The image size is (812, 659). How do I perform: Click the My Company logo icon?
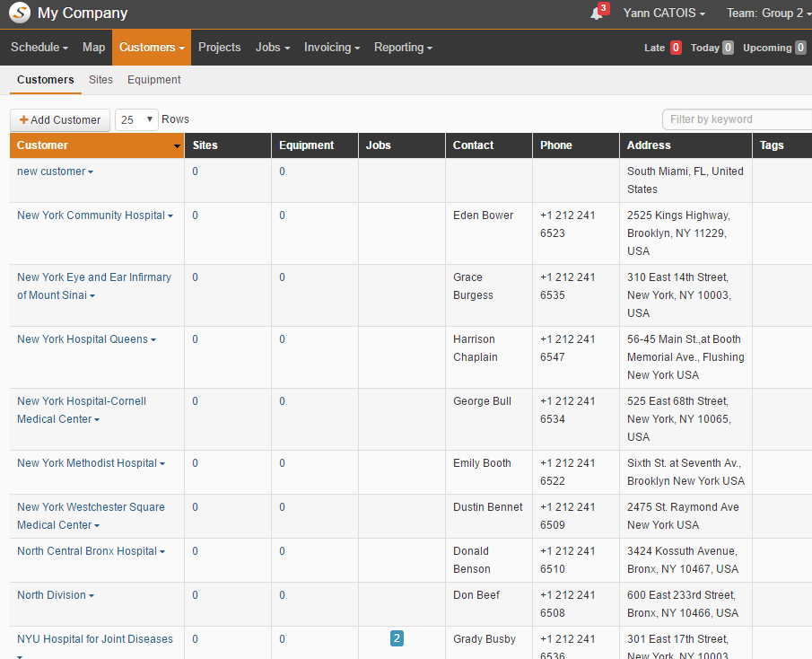pyautogui.click(x=20, y=13)
